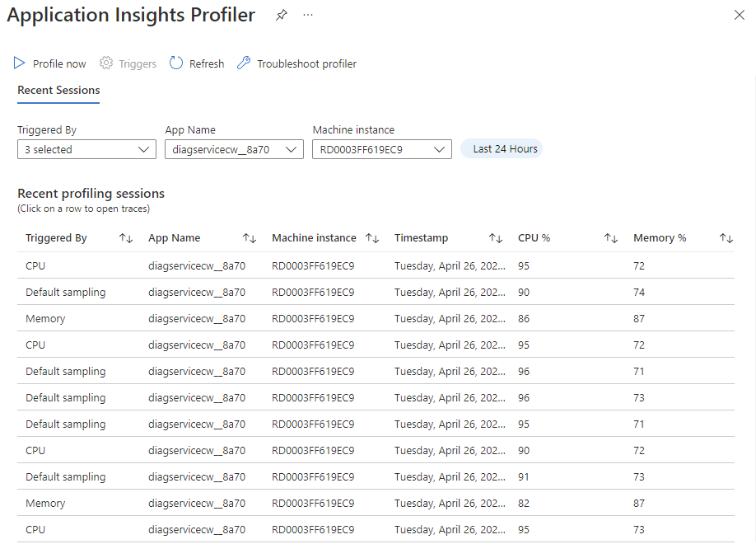Click the Refresh circular arrow icon
Screen dimensions: 756x544
point(176,63)
